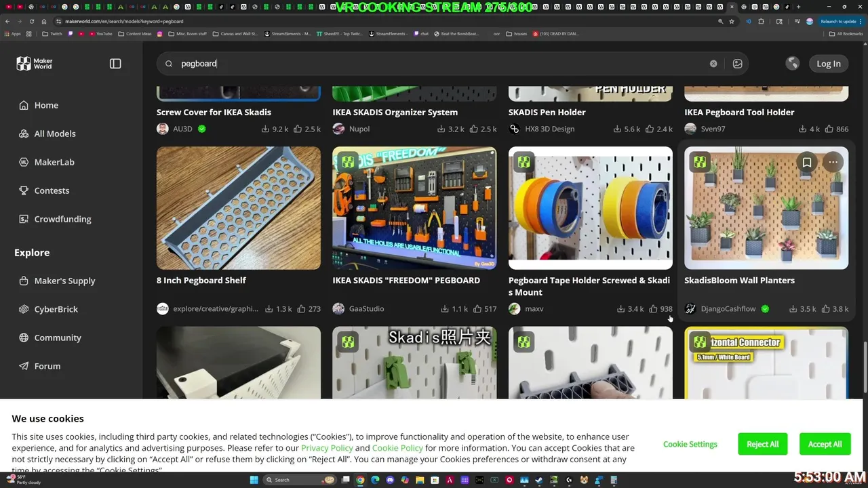Open SkadisBloom Wall Planters title link
Screen dimensions: 868x488
(x=739, y=281)
